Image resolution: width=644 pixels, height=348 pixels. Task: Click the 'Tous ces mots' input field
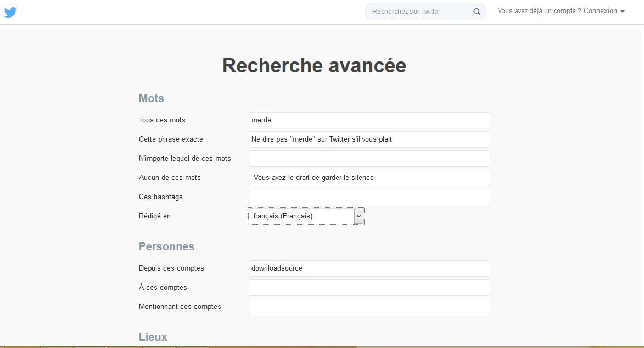coord(369,120)
